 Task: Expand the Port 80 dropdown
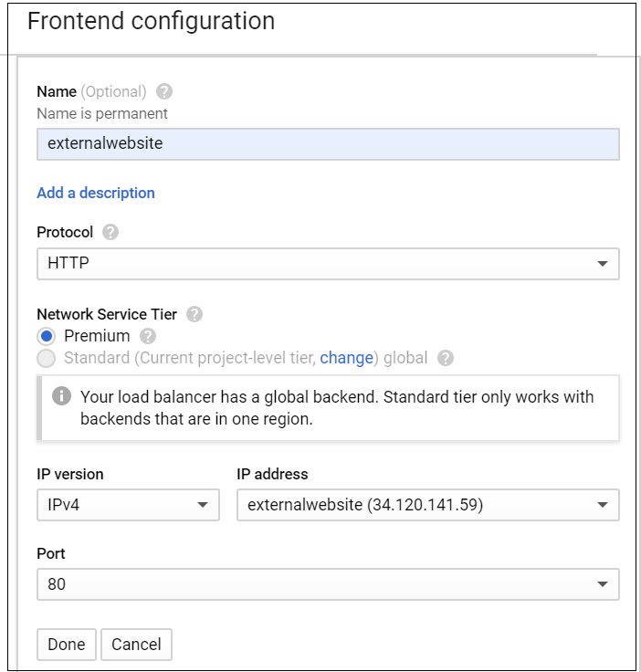(x=327, y=583)
